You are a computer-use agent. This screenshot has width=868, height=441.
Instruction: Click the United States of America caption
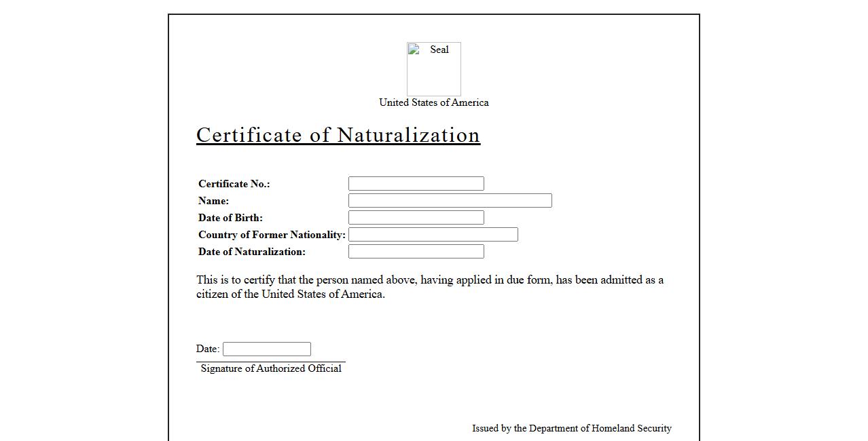(x=433, y=102)
